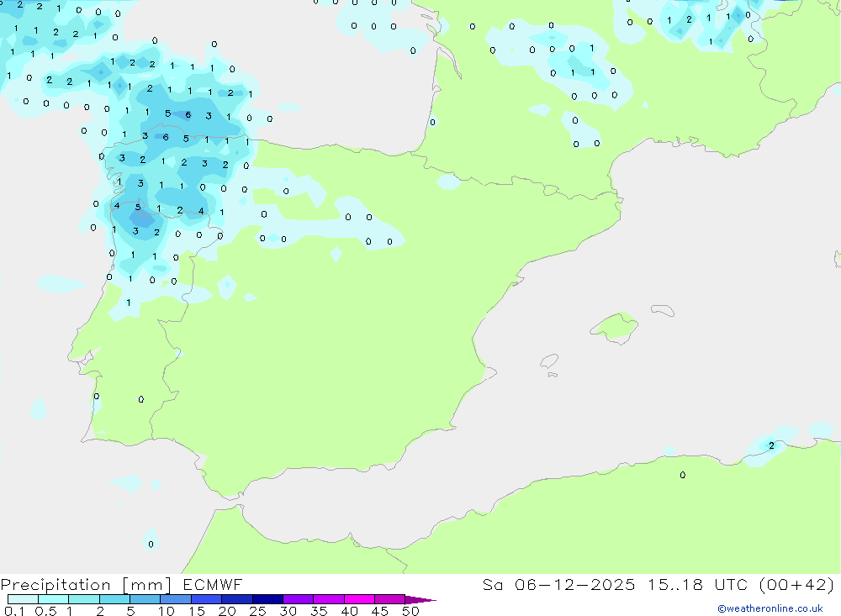
Task: Click the '(00+42)' forecast offset text
Action: (x=797, y=584)
